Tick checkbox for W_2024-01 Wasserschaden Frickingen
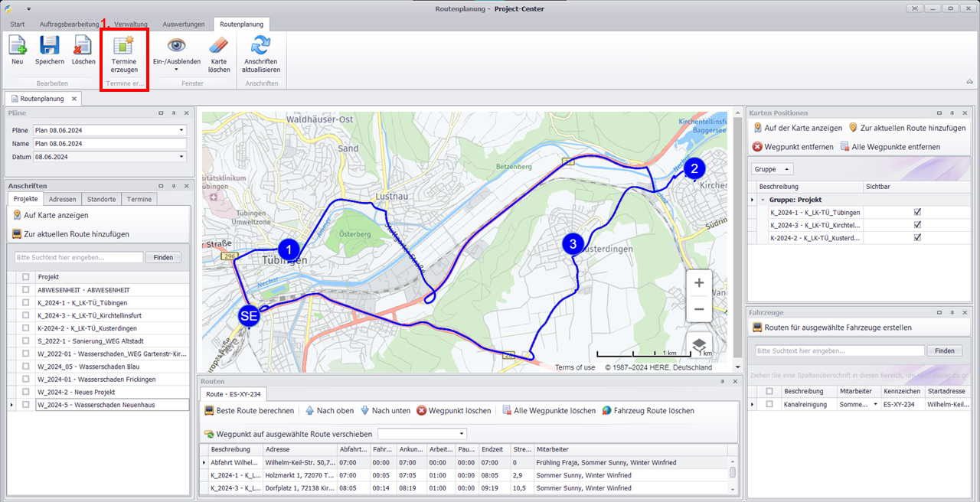Viewport: 980px width, 502px height. 26,379
